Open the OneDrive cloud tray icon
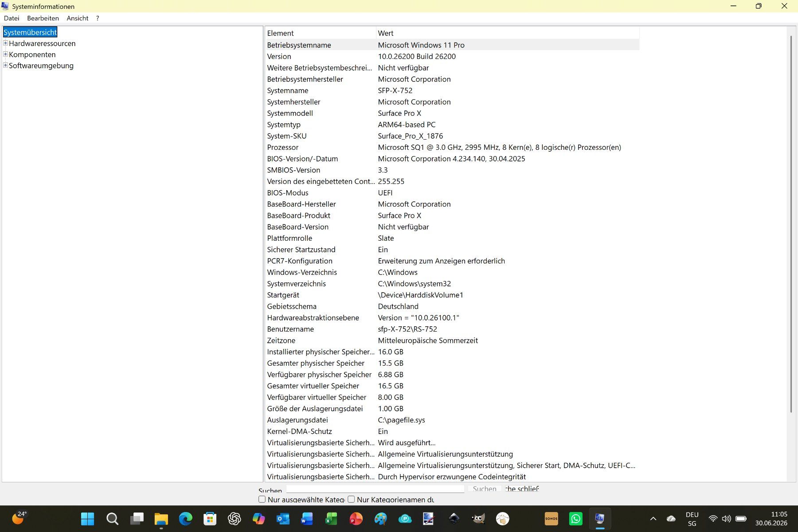The width and height of the screenshot is (798, 532). tap(671, 519)
